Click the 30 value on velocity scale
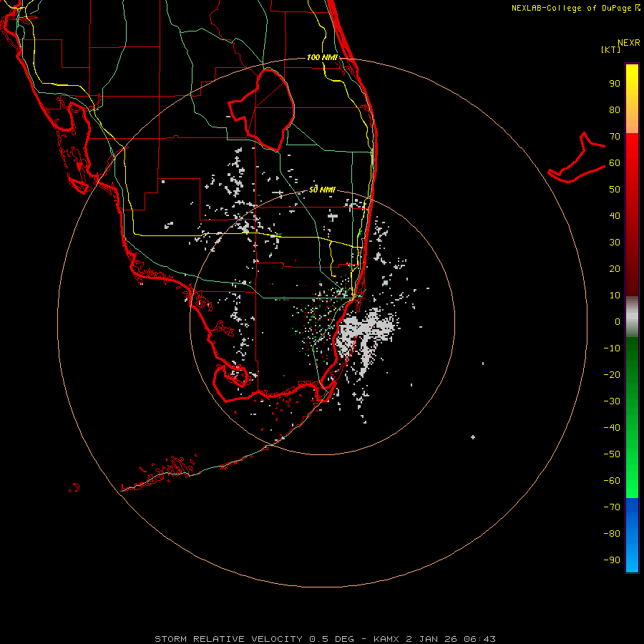Screen dimensions: 644x644 (615, 243)
